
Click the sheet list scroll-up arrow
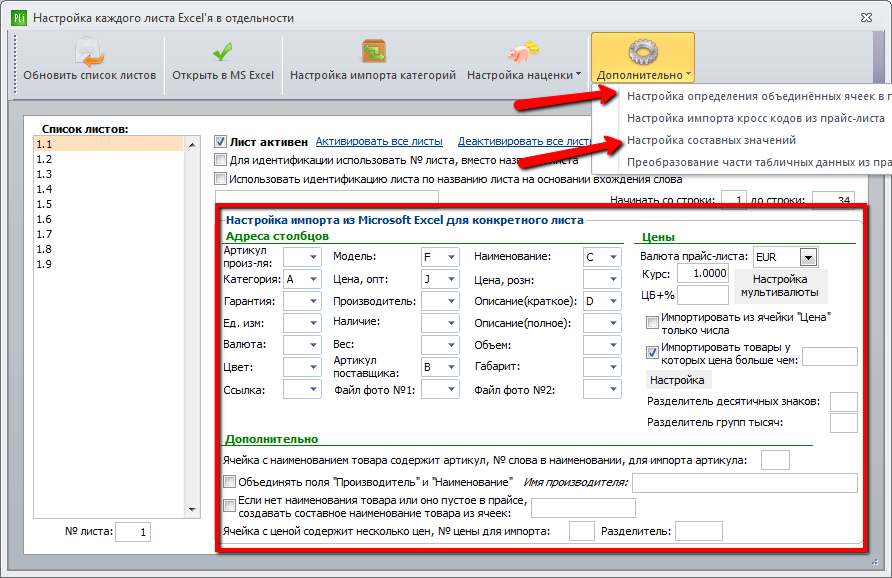pos(192,144)
